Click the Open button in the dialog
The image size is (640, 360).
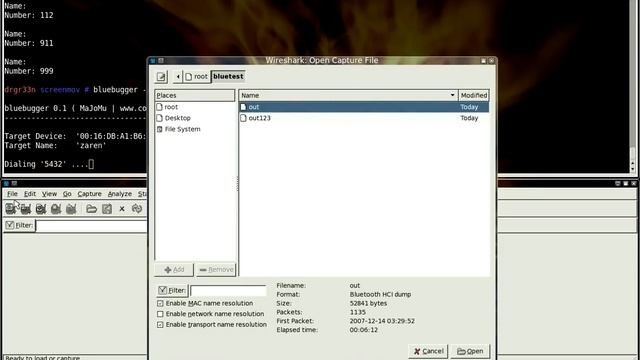[x=470, y=351]
